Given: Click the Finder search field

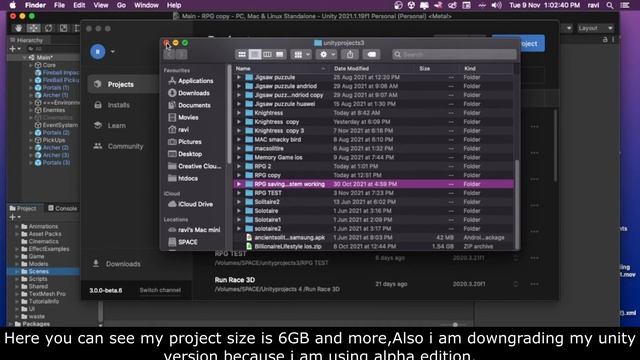Looking at the screenshot, I should pos(454,54).
